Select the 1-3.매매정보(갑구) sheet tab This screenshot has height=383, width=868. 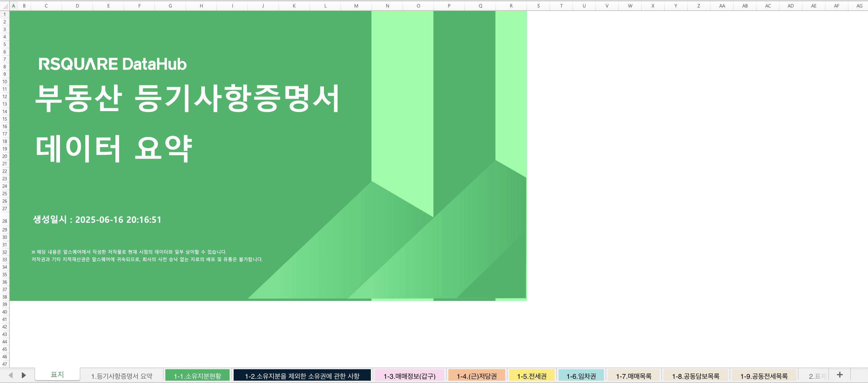(409, 376)
